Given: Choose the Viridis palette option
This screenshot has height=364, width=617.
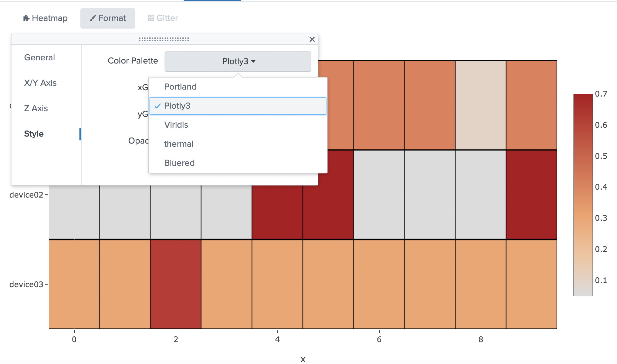Looking at the screenshot, I should click(x=176, y=125).
